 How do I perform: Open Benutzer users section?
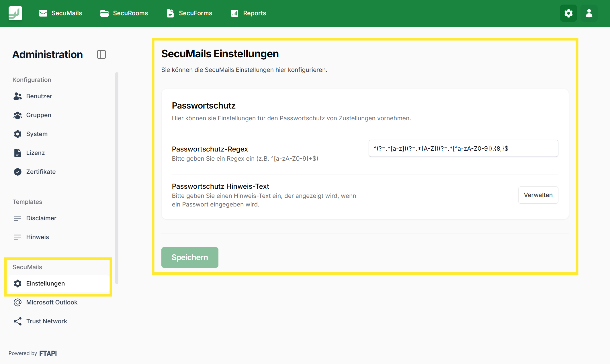39,96
